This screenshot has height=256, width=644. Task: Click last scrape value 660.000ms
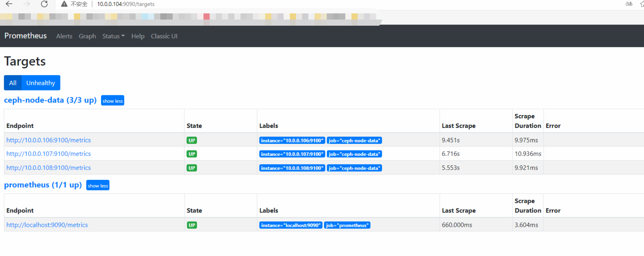[x=457, y=225]
